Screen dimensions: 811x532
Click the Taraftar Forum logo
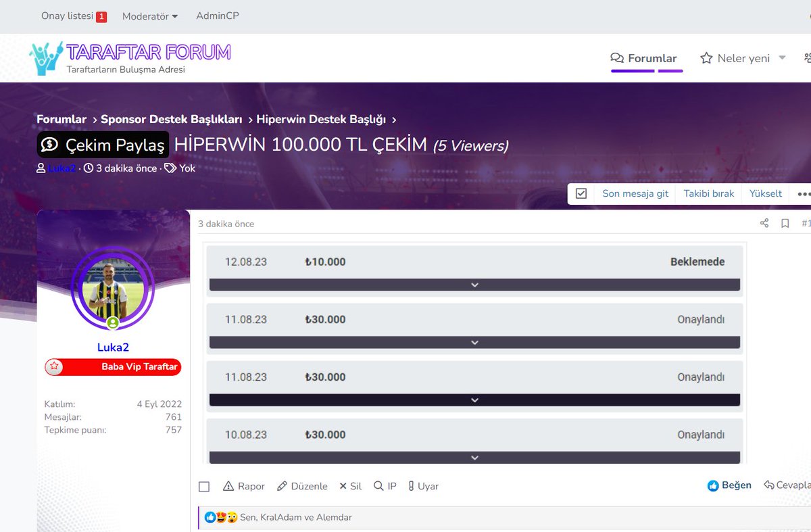coord(130,58)
